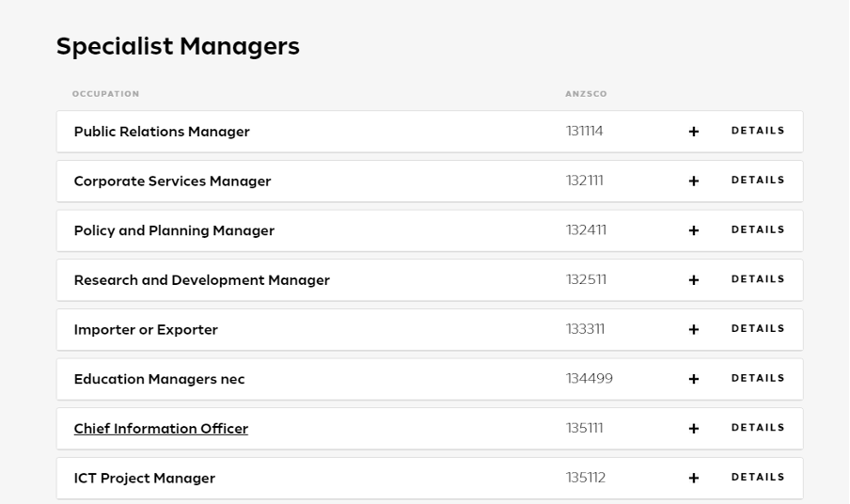Show Details for ICT Project Manager
Viewport: 850px width, 504px height.
tap(758, 477)
